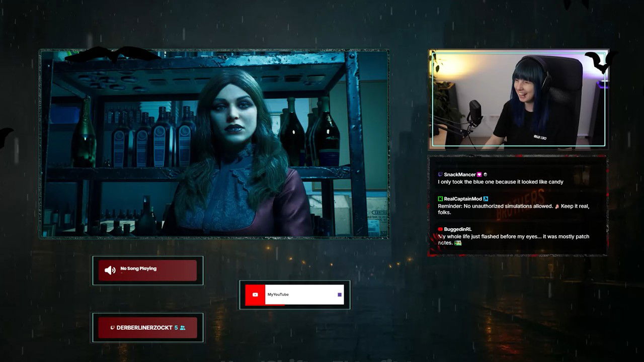Open SnackMancer's username in chat

point(459,174)
